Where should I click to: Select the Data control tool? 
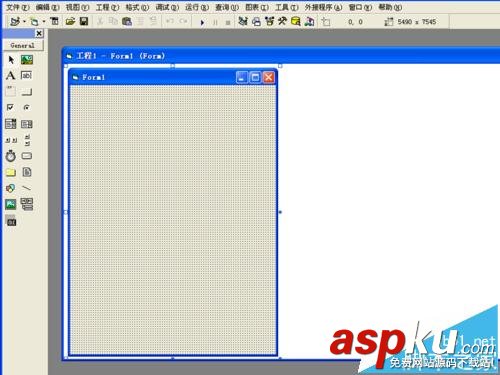[x=27, y=204]
